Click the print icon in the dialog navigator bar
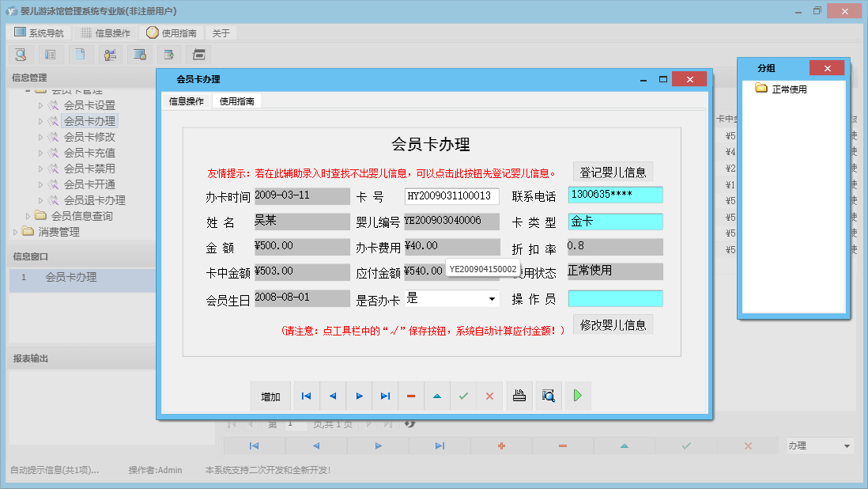Screen dimensions: 868x489 (519, 396)
